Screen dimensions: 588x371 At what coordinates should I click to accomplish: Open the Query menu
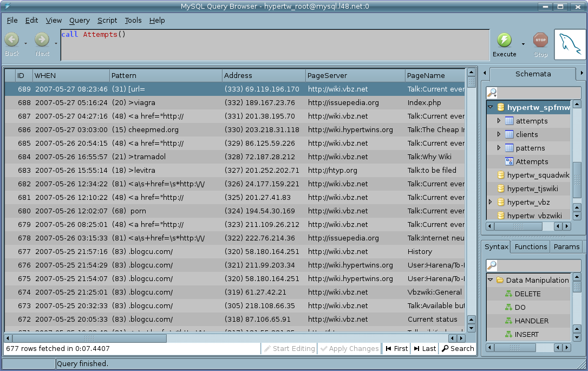point(79,21)
